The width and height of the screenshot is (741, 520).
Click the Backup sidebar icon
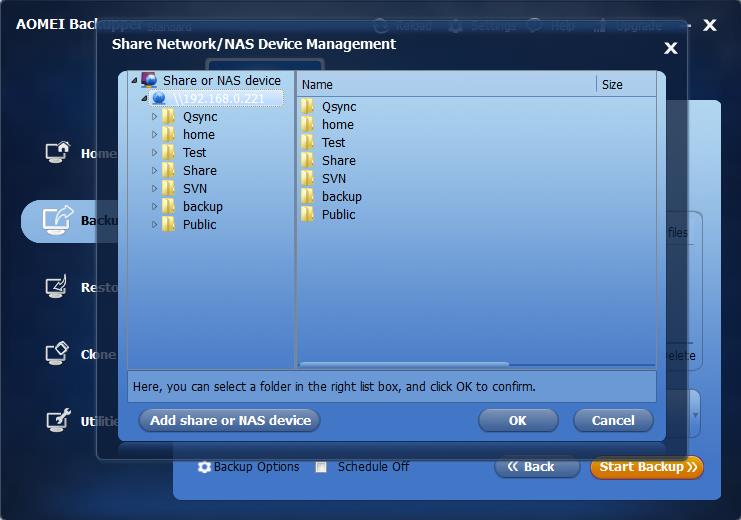click(58, 220)
